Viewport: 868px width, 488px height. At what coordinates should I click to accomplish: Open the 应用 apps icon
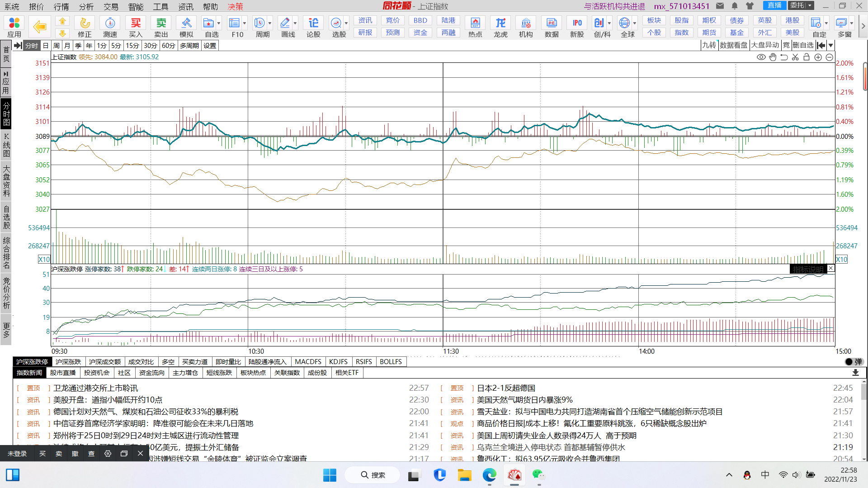14,27
